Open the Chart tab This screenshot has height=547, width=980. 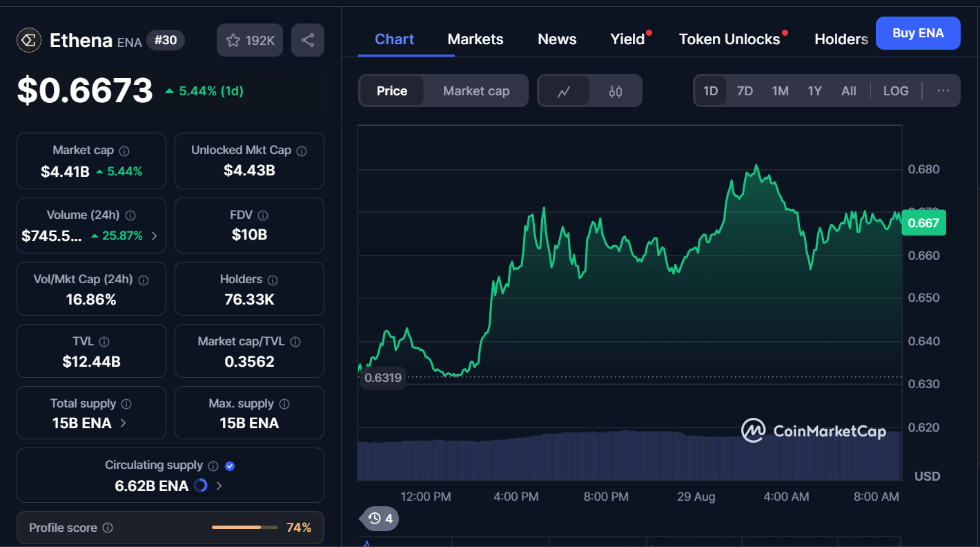tap(395, 39)
